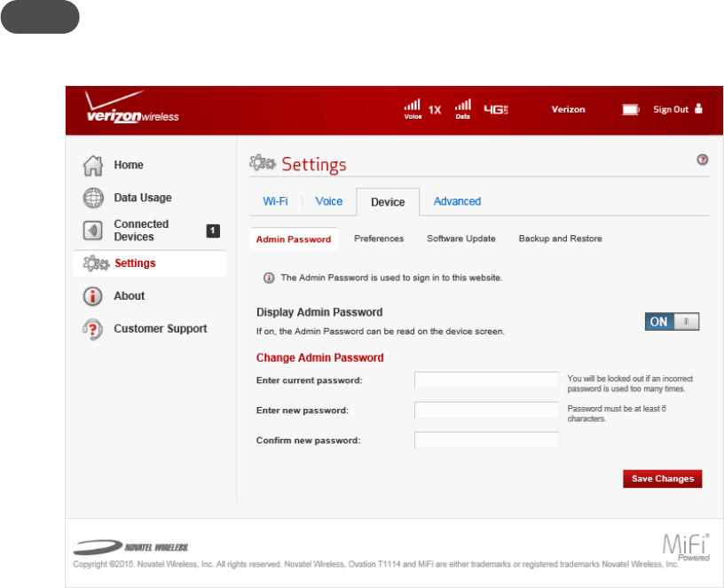This screenshot has width=724, height=588.
Task: Open the Preferences sub-tab
Action: (379, 239)
